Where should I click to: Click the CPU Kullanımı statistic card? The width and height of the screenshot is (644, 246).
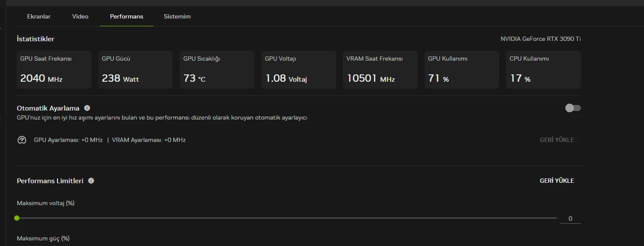coord(543,70)
